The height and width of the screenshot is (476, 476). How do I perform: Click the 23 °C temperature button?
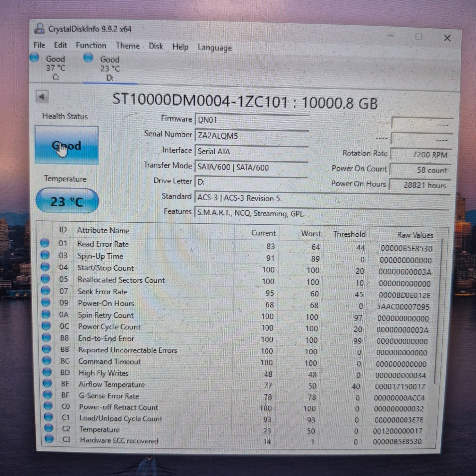coord(67,201)
